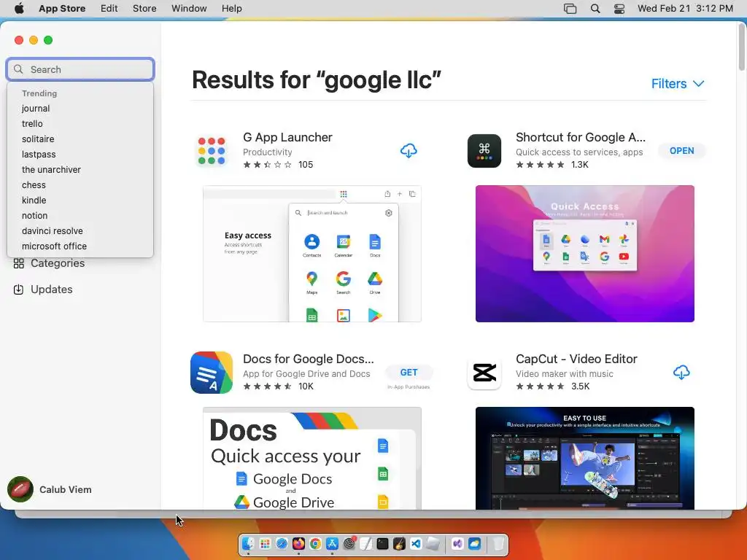Launch Google Chrome from the dock
Image resolution: width=747 pixels, height=560 pixels.
pyautogui.click(x=315, y=544)
